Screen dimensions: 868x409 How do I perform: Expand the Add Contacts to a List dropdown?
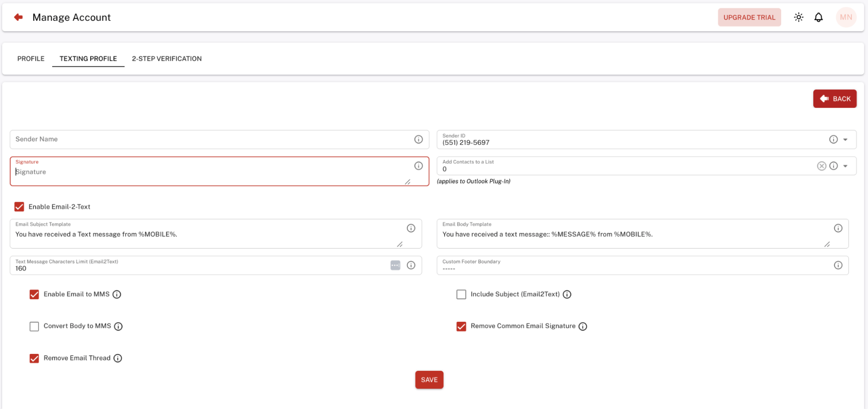coord(845,166)
